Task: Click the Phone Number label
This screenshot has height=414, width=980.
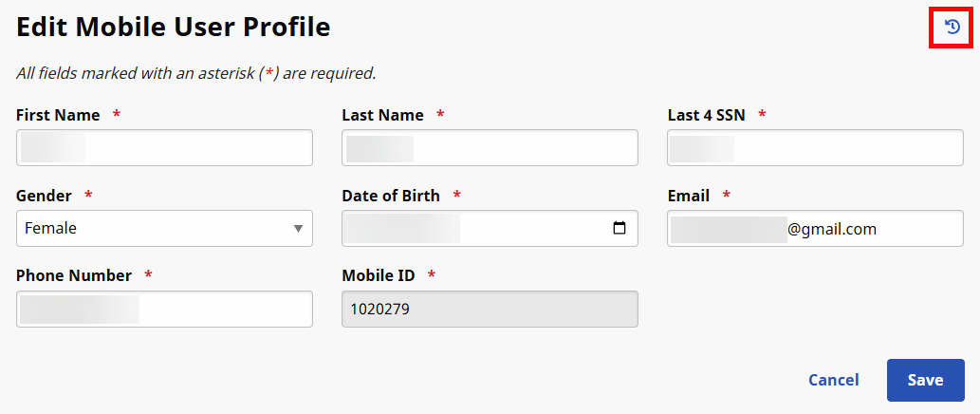Action: 74,275
